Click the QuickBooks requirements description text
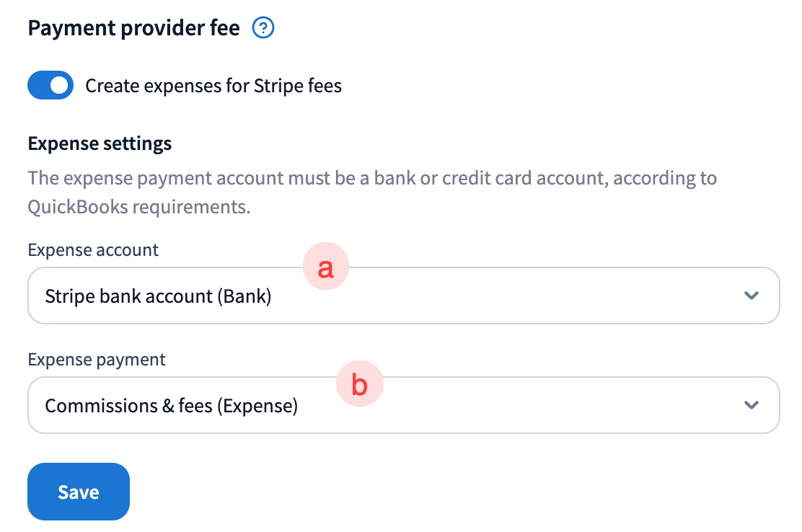The image size is (802, 532). coord(138,208)
